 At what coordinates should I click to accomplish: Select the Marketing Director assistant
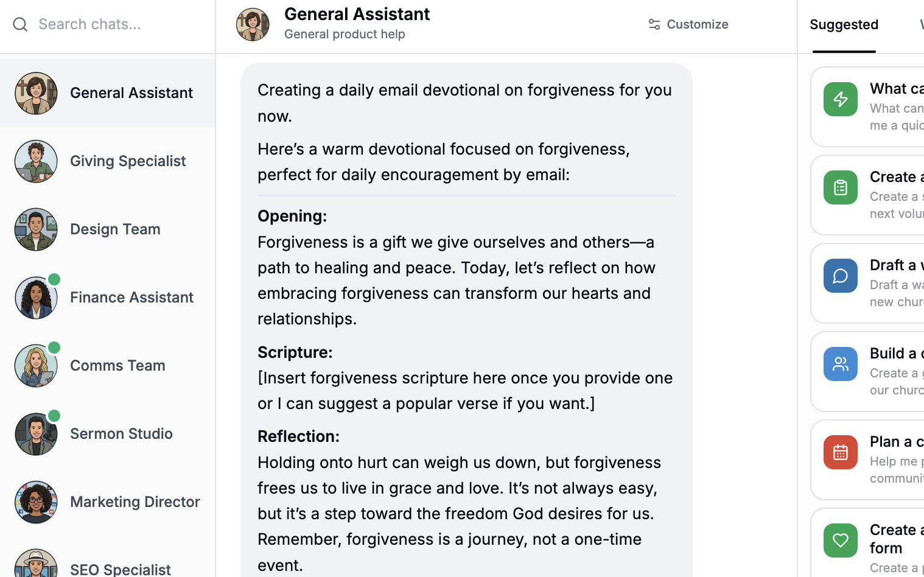[x=135, y=502]
